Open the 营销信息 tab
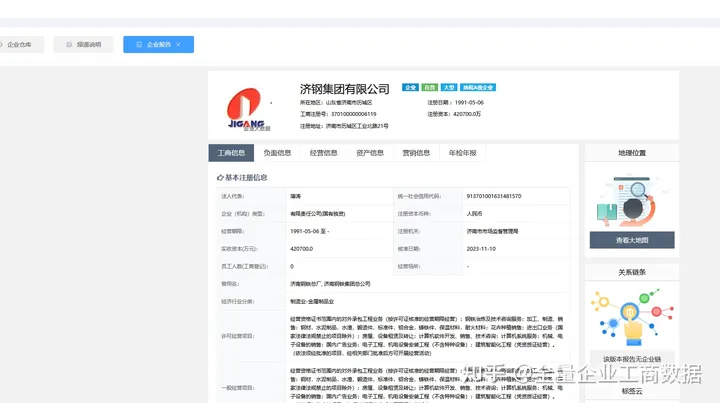This screenshot has width=720, height=403. click(x=416, y=153)
